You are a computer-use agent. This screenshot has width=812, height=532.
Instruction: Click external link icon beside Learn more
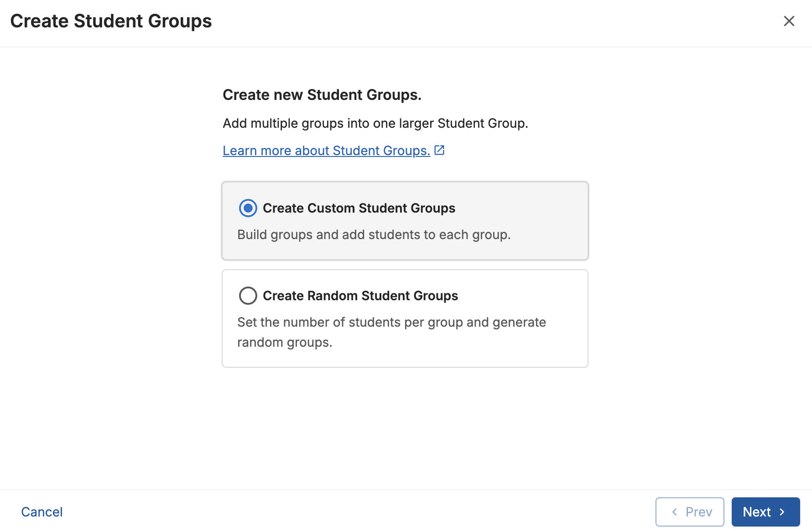point(440,150)
